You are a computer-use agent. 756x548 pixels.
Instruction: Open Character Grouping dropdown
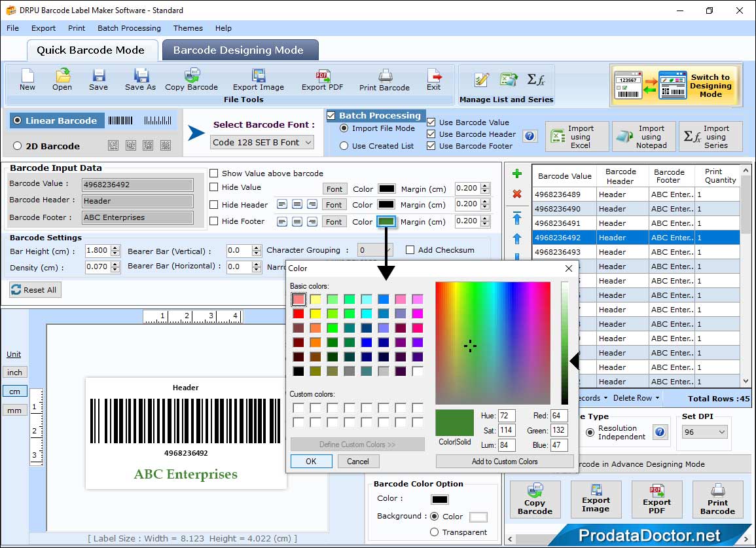[375, 250]
